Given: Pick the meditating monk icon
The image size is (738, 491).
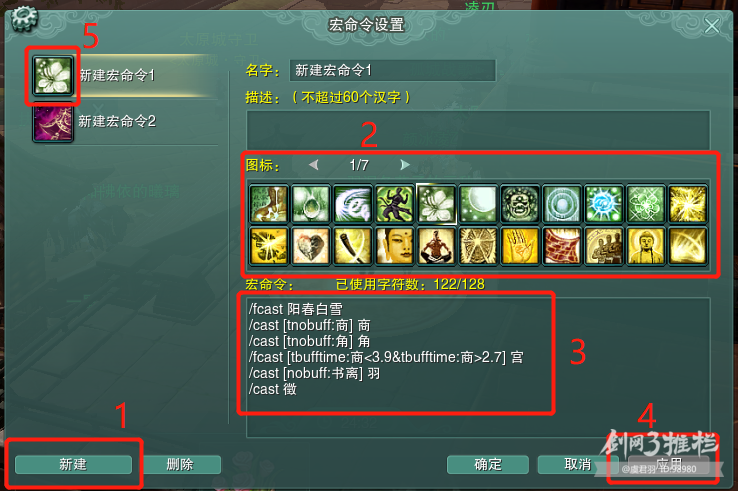Looking at the screenshot, I should pyautogui.click(x=436, y=245).
